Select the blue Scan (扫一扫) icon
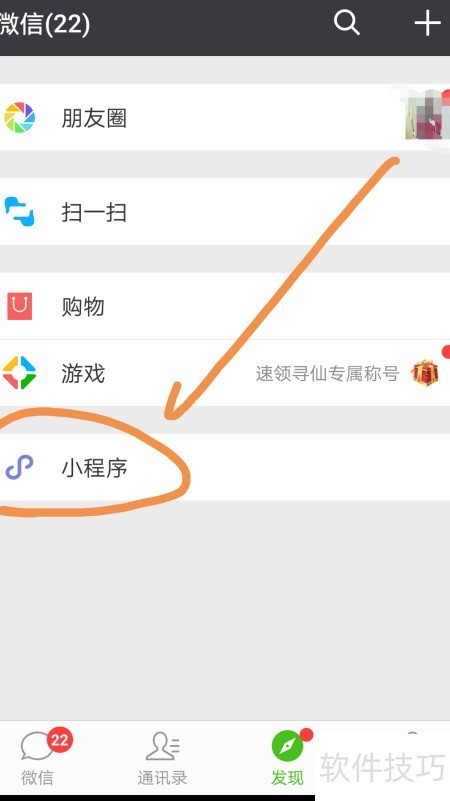This screenshot has height=801, width=450. [19, 211]
